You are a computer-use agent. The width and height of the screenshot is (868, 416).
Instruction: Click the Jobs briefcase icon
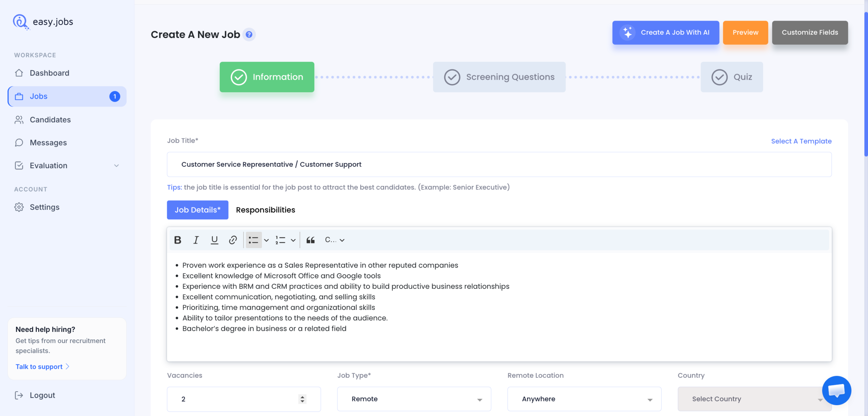pos(19,96)
